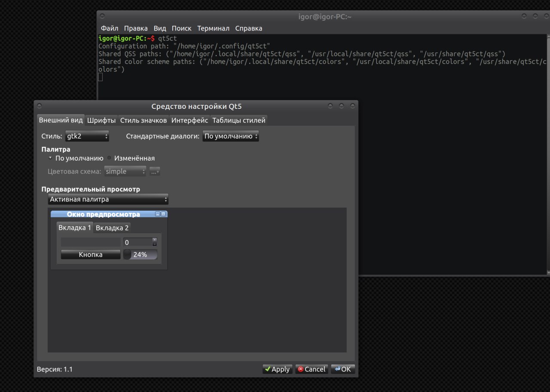The height and width of the screenshot is (392, 550).
Task: Confirm with the OK button
Action: point(343,369)
